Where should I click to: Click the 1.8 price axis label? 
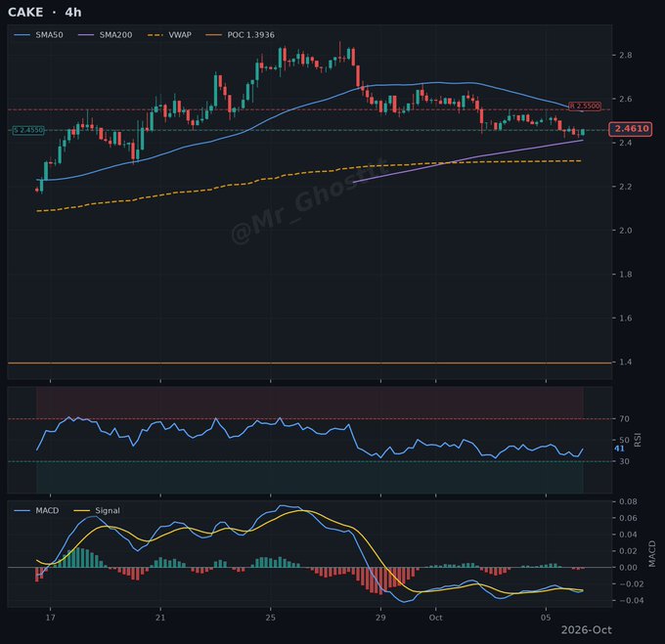point(626,275)
